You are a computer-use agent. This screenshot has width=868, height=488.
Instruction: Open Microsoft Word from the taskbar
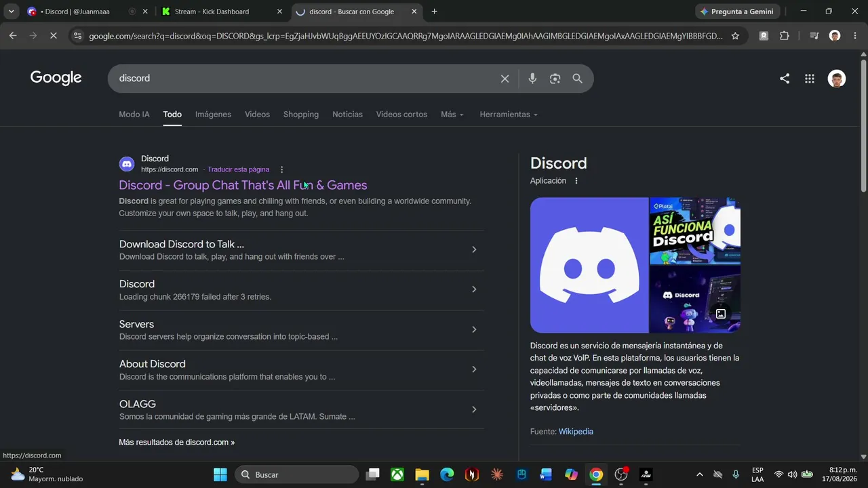547,474
